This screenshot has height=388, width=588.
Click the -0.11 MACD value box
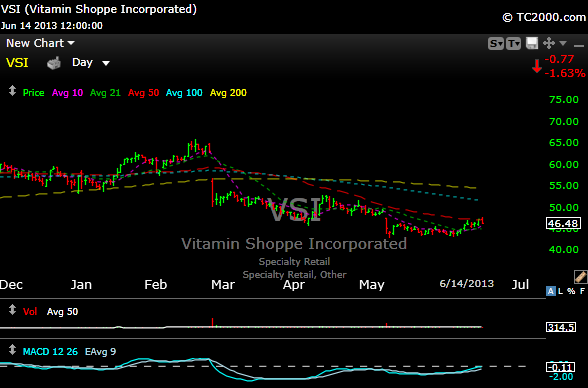pyautogui.click(x=561, y=367)
